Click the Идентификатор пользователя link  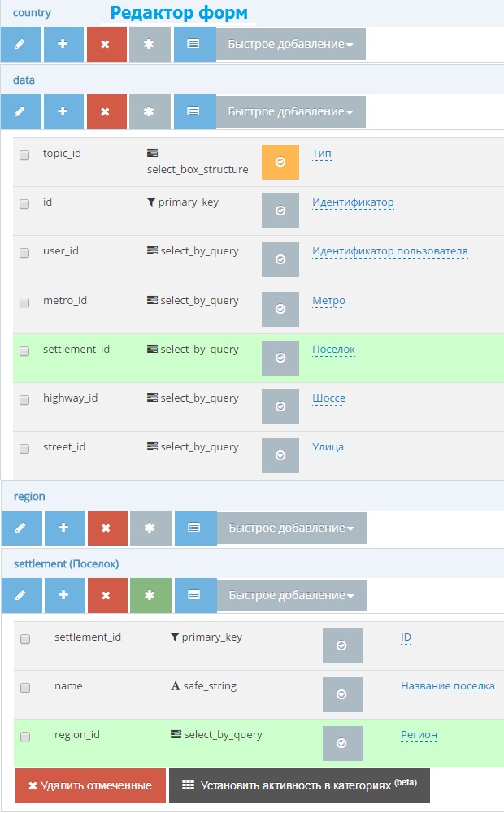389,251
